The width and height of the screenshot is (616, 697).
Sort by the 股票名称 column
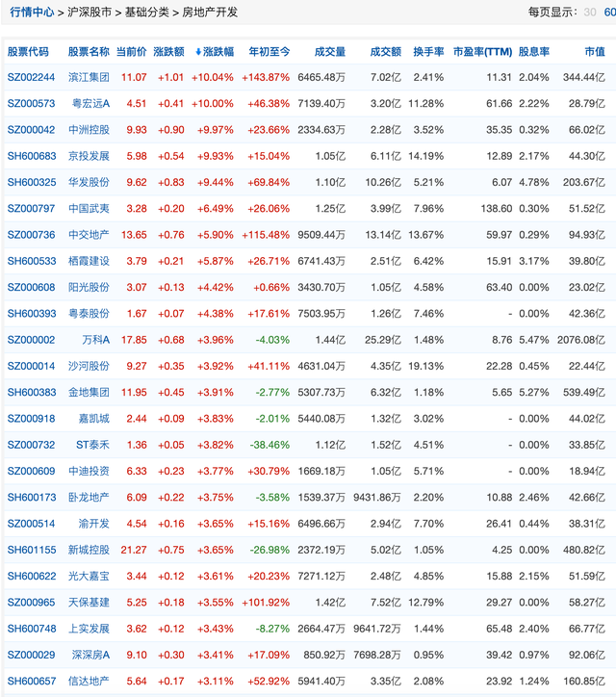tap(89, 52)
